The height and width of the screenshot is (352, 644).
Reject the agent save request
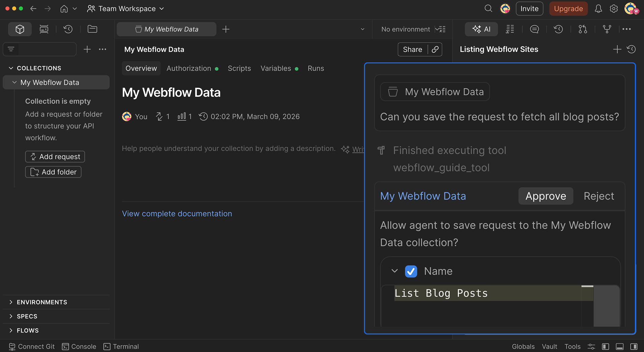click(599, 196)
